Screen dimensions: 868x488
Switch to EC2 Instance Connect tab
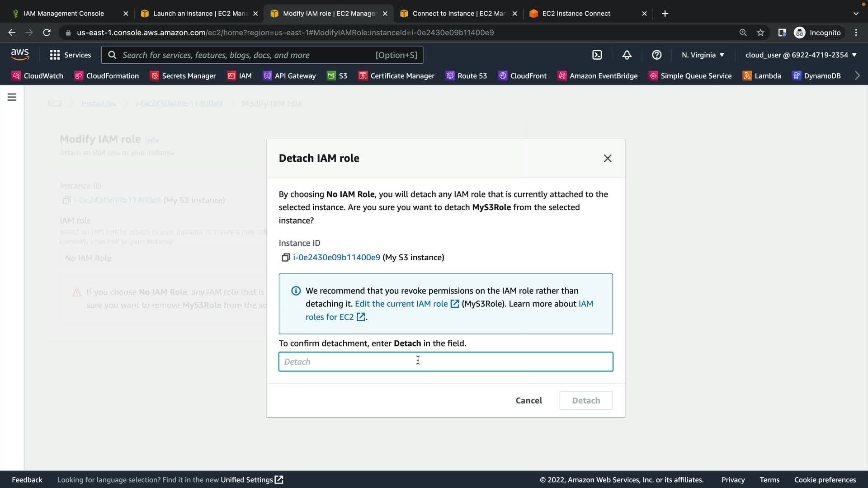576,14
